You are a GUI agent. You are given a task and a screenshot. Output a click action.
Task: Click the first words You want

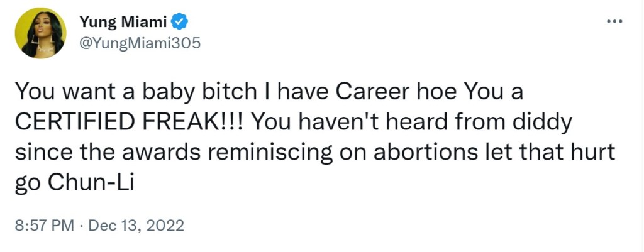(62, 93)
